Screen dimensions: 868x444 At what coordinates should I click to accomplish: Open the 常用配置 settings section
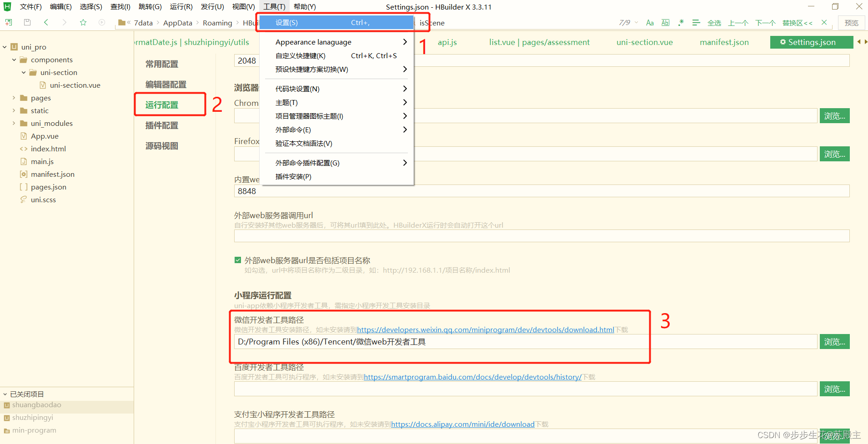coord(162,64)
